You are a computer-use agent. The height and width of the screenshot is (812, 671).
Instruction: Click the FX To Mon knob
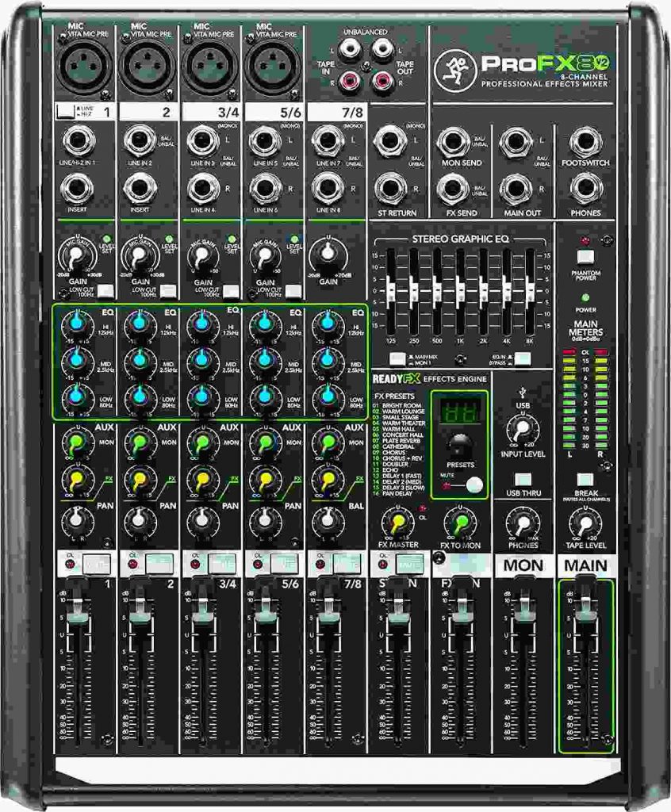coord(458,523)
